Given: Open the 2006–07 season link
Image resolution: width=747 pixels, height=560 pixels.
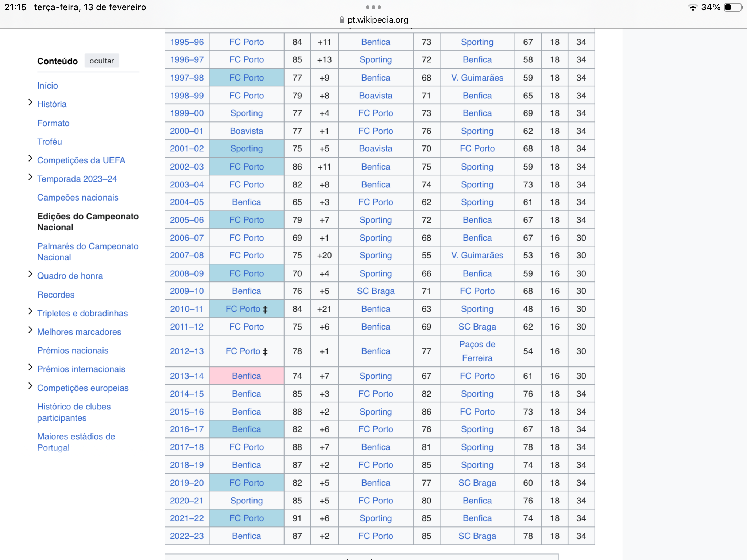Looking at the screenshot, I should pyautogui.click(x=187, y=238).
